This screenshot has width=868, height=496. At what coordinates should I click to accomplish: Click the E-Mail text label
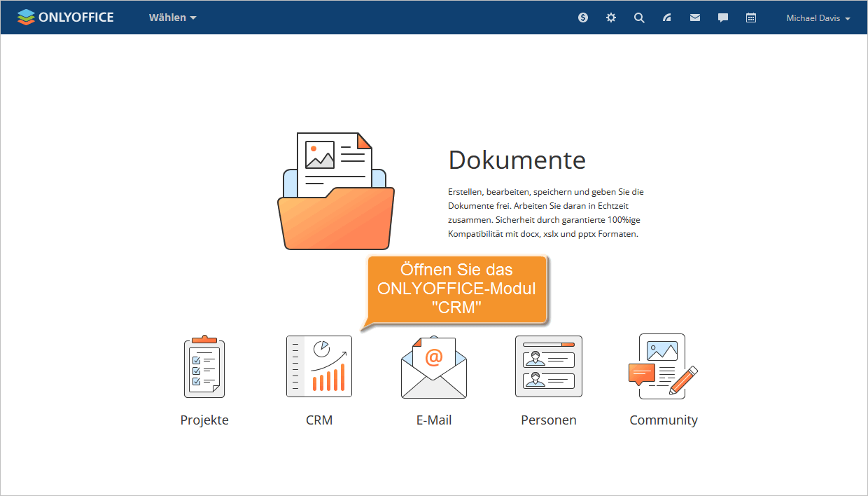point(434,420)
